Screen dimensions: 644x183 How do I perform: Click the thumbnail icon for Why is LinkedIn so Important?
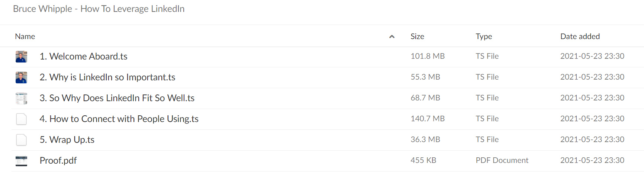(21, 77)
